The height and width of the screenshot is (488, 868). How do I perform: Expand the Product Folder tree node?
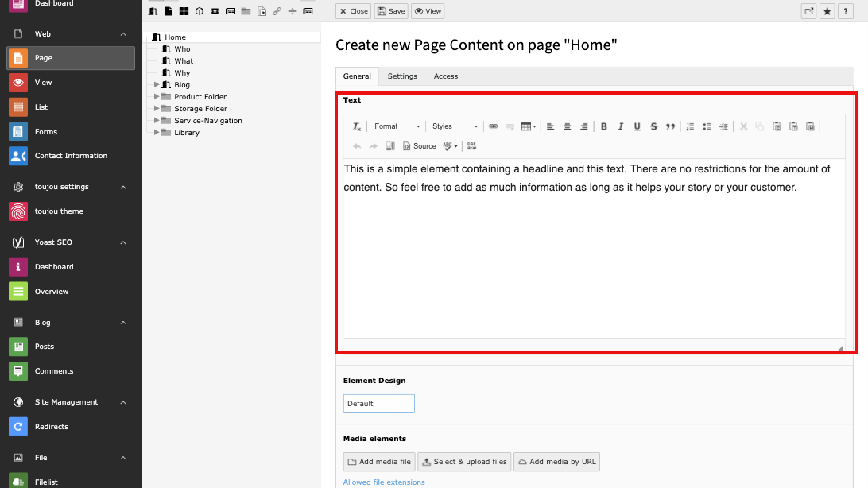(x=157, y=97)
